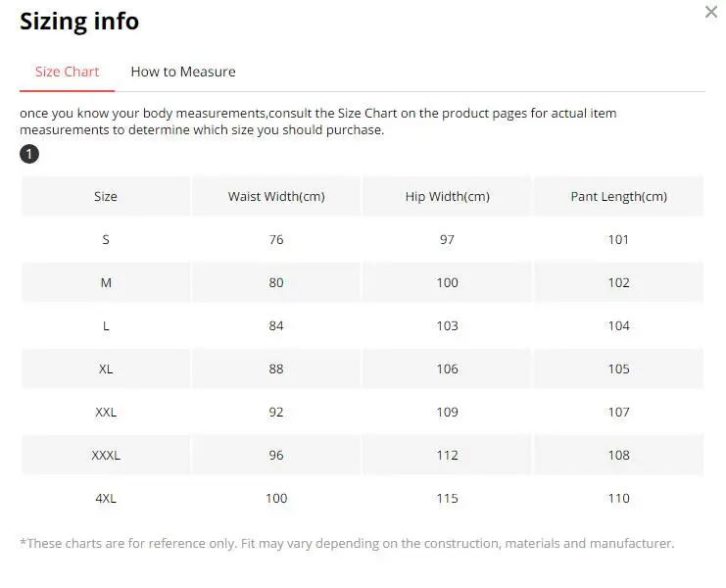
Task: Click waist width value 76
Action: pos(276,240)
